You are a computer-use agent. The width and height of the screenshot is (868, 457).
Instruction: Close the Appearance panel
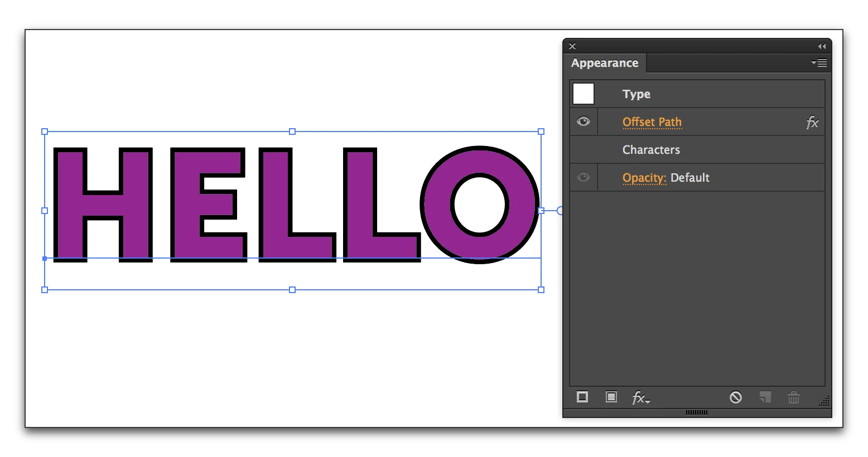click(572, 46)
